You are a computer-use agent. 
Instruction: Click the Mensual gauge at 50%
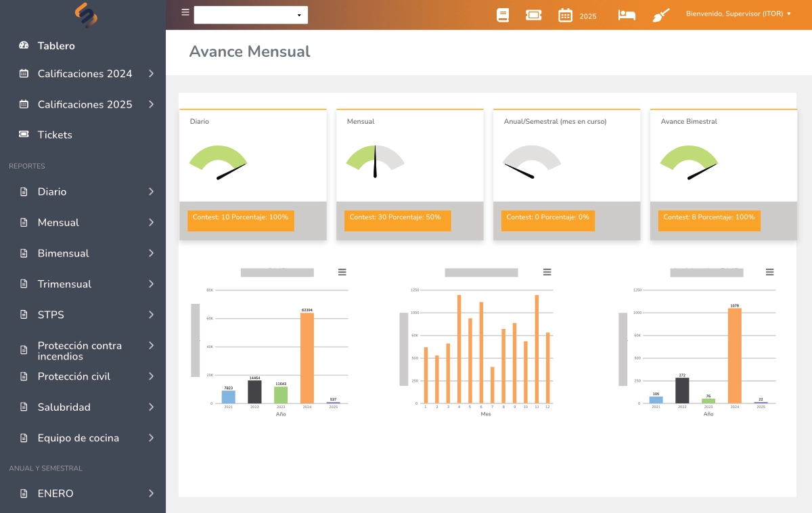375,161
